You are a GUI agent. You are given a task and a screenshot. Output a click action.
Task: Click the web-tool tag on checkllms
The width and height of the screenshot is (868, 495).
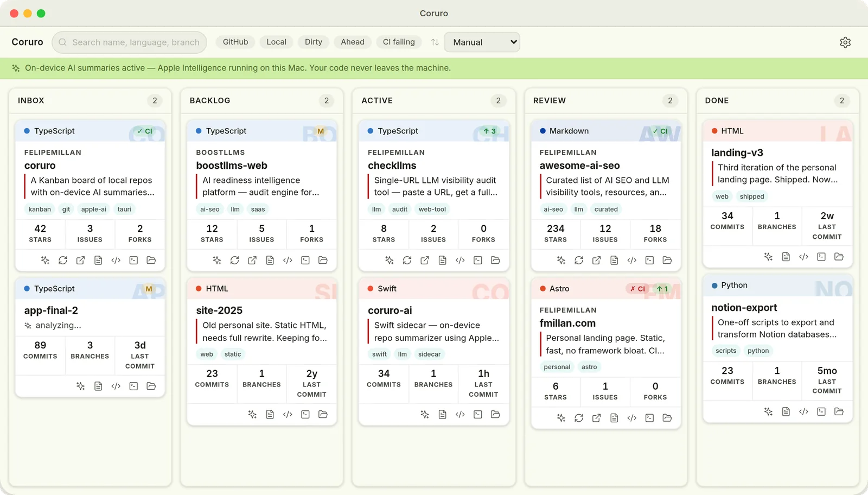pos(432,210)
